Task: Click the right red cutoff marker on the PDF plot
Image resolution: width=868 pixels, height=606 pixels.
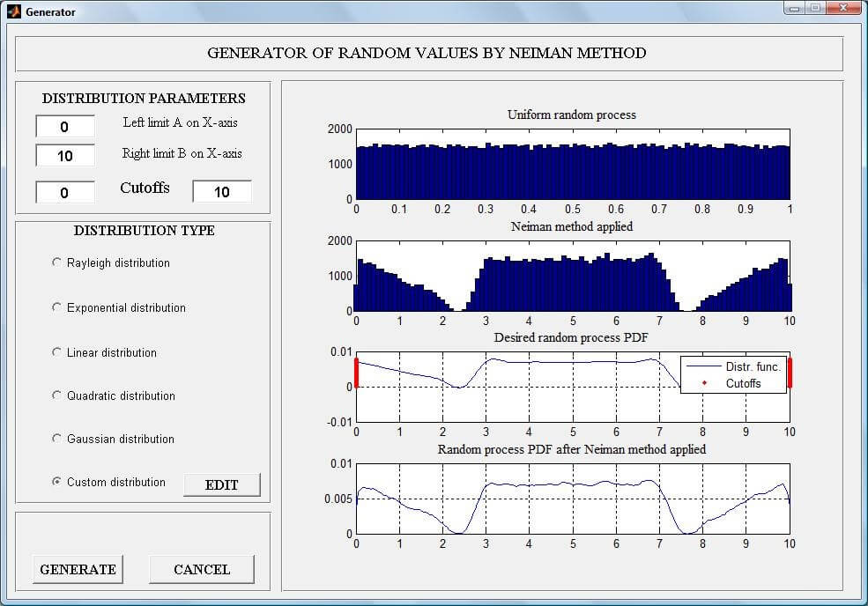Action: tap(790, 373)
